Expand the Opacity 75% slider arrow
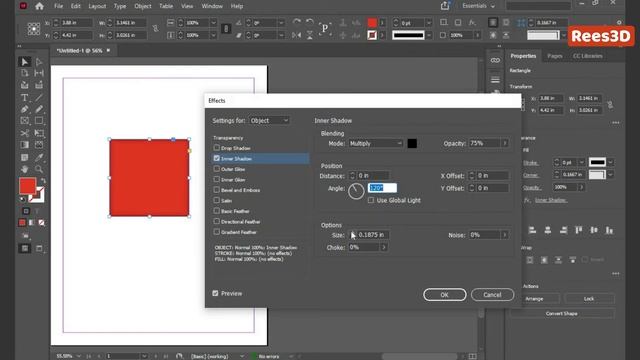The image size is (640, 360). pos(505,144)
